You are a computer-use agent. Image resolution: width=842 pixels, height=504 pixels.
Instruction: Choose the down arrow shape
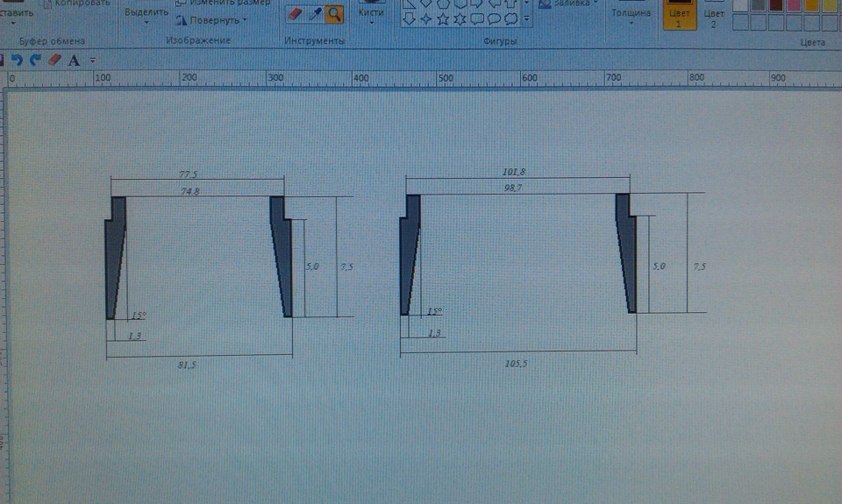click(409, 19)
